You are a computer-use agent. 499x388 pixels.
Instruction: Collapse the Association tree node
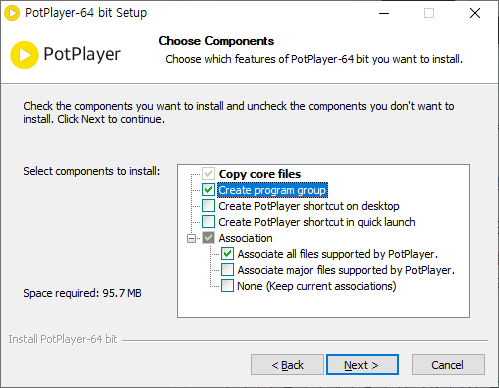[x=191, y=238]
